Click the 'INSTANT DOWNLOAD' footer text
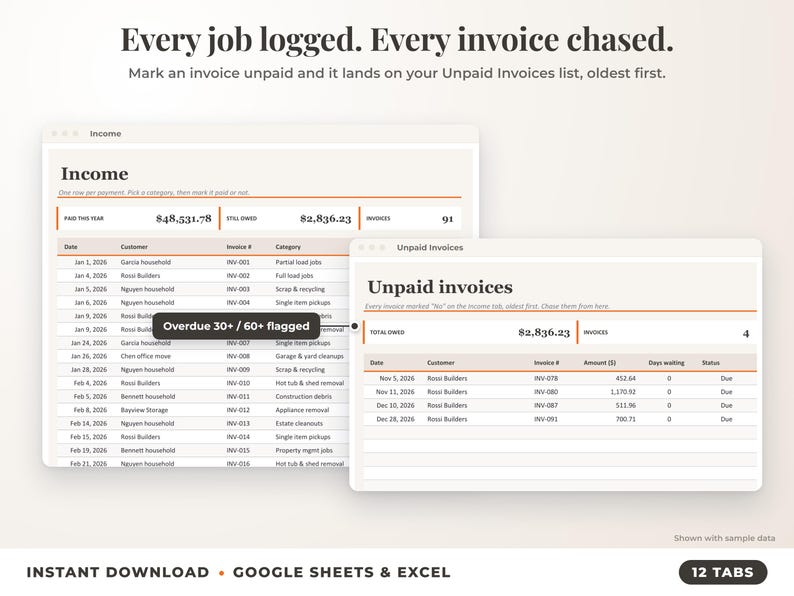 point(118,572)
